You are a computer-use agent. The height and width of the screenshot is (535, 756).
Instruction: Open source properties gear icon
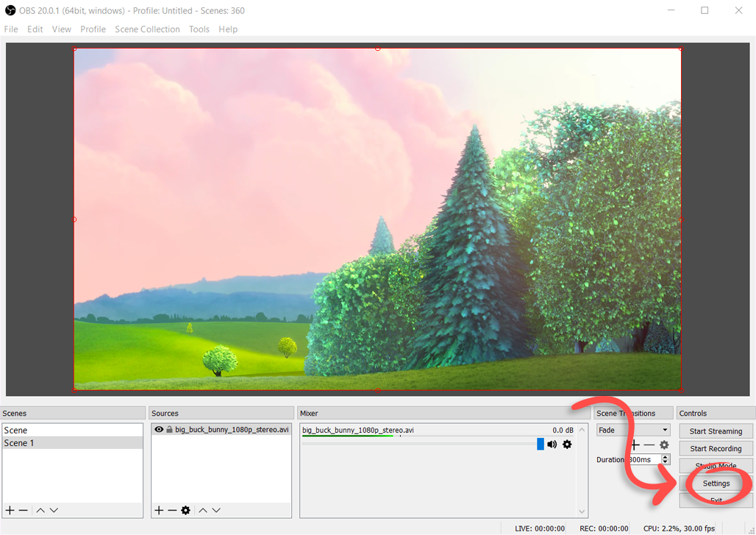tap(185, 510)
